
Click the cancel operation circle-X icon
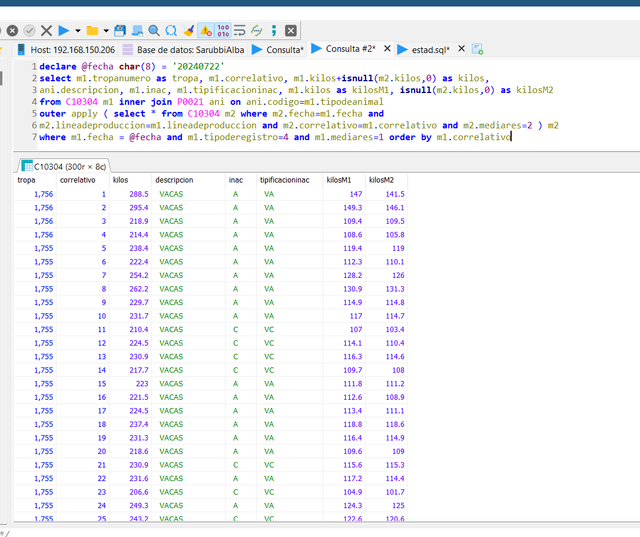click(12, 31)
